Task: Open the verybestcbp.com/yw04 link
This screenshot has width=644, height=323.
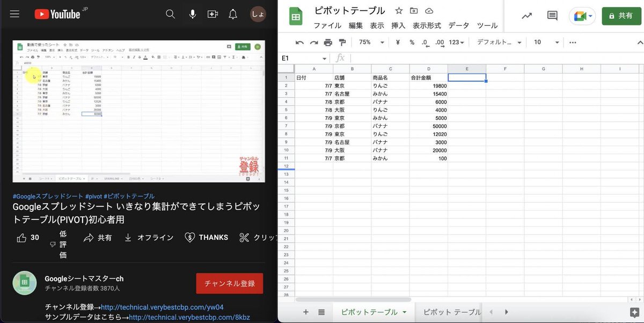Action: 162,307
